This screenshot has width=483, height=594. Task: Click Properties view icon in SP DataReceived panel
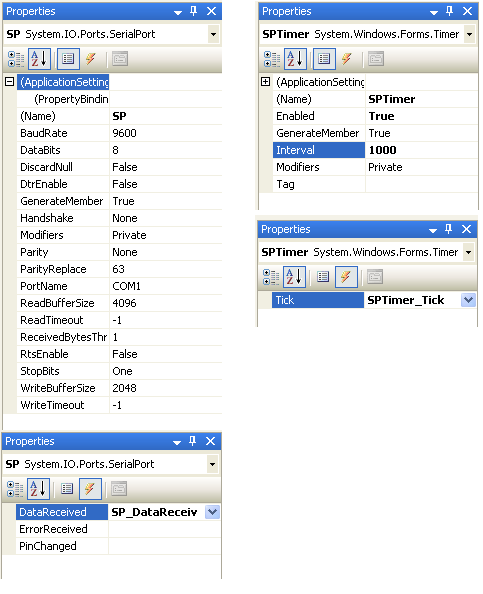tap(67, 489)
